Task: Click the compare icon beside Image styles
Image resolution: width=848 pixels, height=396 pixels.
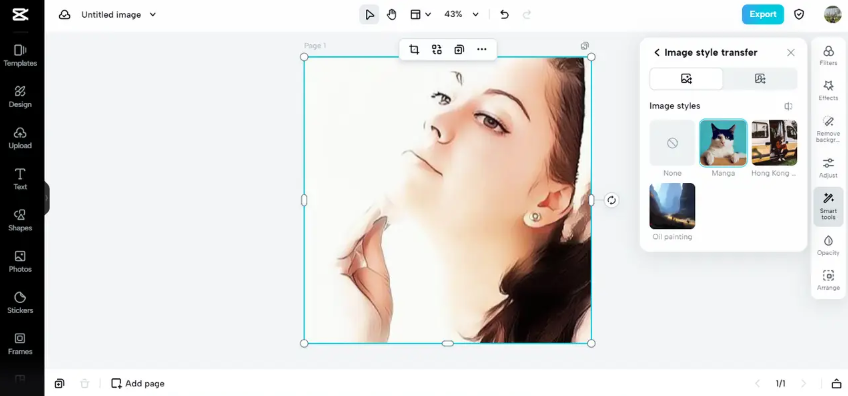Action: pyautogui.click(x=789, y=106)
